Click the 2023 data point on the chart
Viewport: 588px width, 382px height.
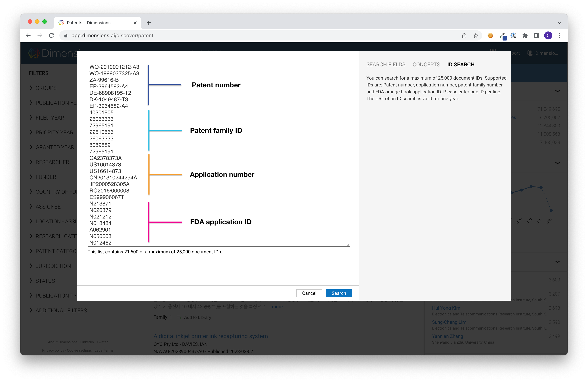[551, 210]
